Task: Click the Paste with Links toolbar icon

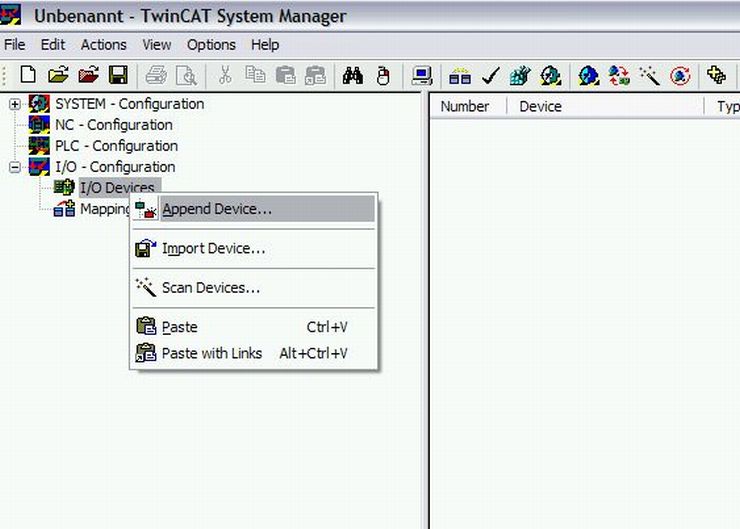Action: [315, 75]
